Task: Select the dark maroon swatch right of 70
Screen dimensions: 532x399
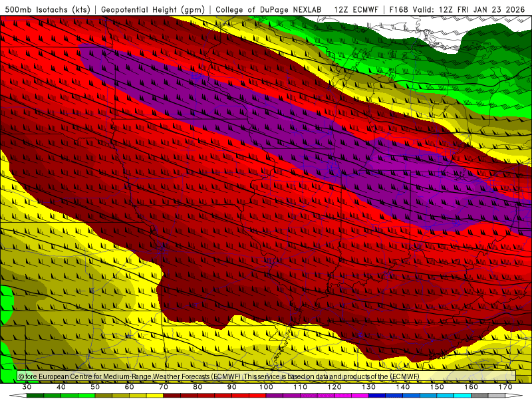Action: [x=172, y=396]
